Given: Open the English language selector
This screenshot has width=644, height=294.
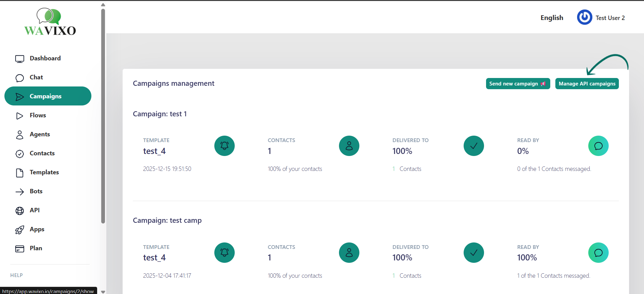Looking at the screenshot, I should pos(552,18).
